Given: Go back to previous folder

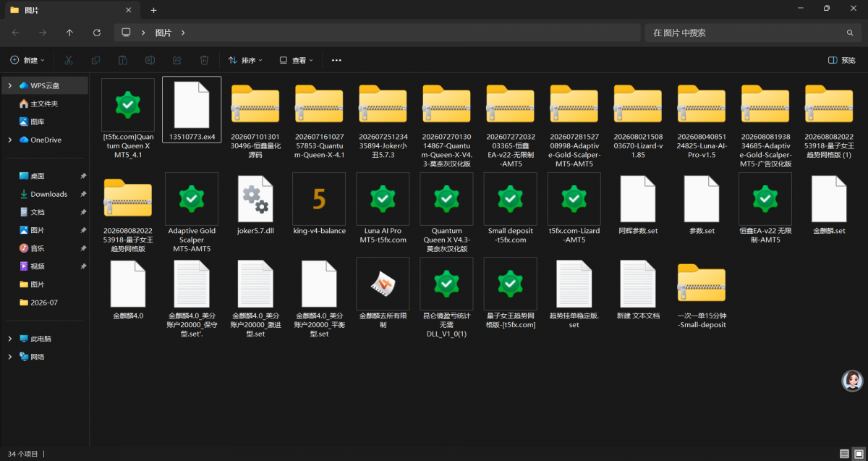Looking at the screenshot, I should point(16,33).
